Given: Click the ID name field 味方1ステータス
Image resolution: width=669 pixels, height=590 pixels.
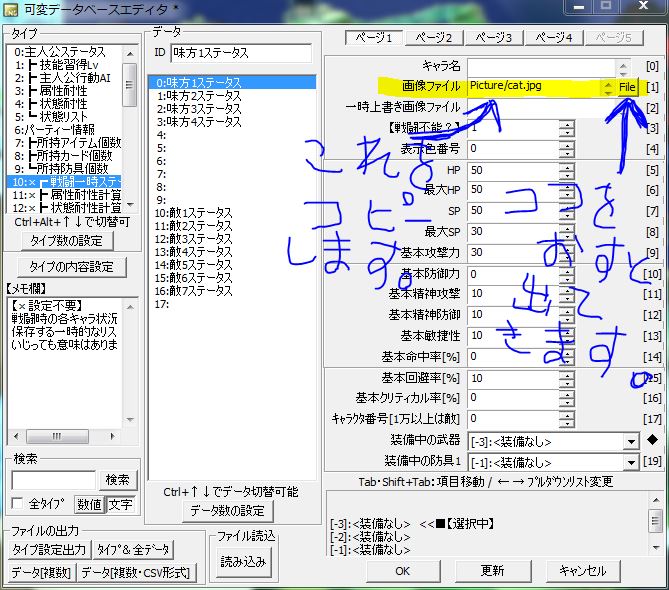Looking at the screenshot, I should (x=241, y=53).
